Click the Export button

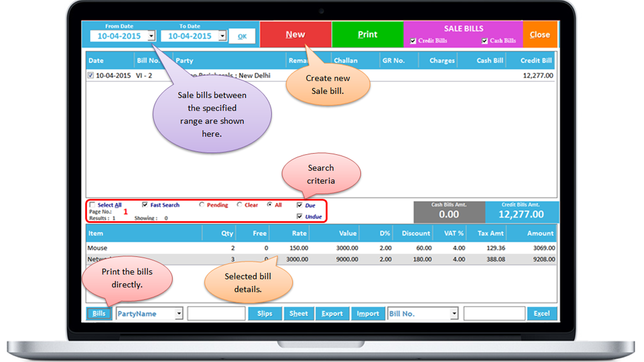[332, 313]
